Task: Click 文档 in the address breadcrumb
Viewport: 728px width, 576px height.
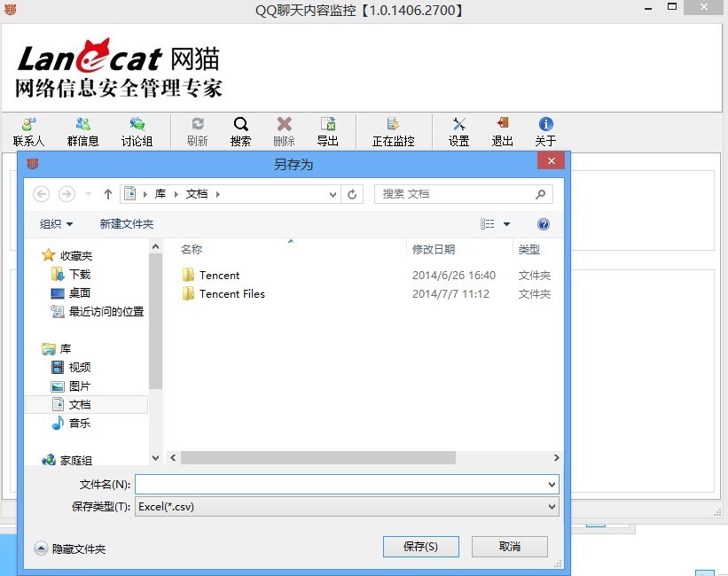Action: pyautogui.click(x=197, y=194)
